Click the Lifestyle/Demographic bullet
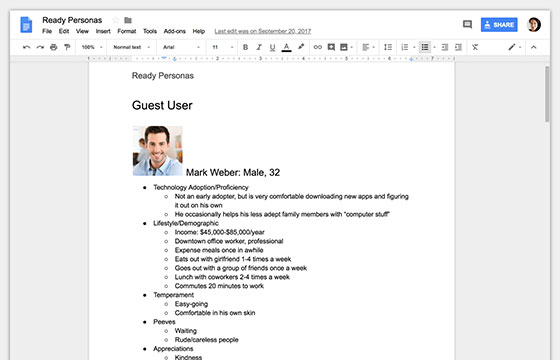Image resolution: width=560 pixels, height=360 pixels. pos(186,223)
